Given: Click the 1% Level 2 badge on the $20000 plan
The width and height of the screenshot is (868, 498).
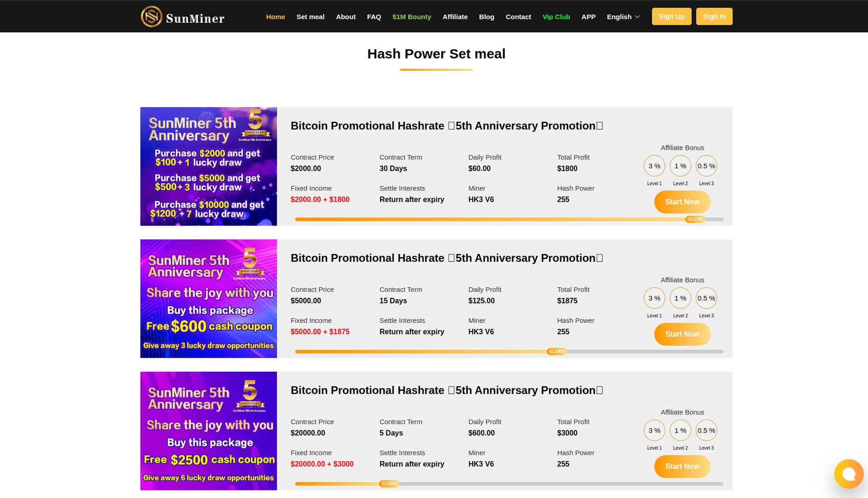Looking at the screenshot, I should [x=680, y=431].
